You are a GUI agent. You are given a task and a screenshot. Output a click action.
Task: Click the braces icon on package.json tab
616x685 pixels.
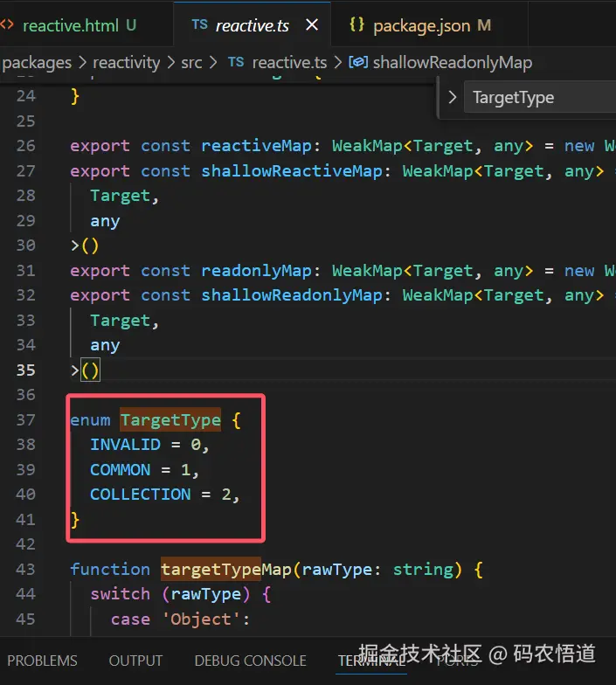[x=356, y=24]
